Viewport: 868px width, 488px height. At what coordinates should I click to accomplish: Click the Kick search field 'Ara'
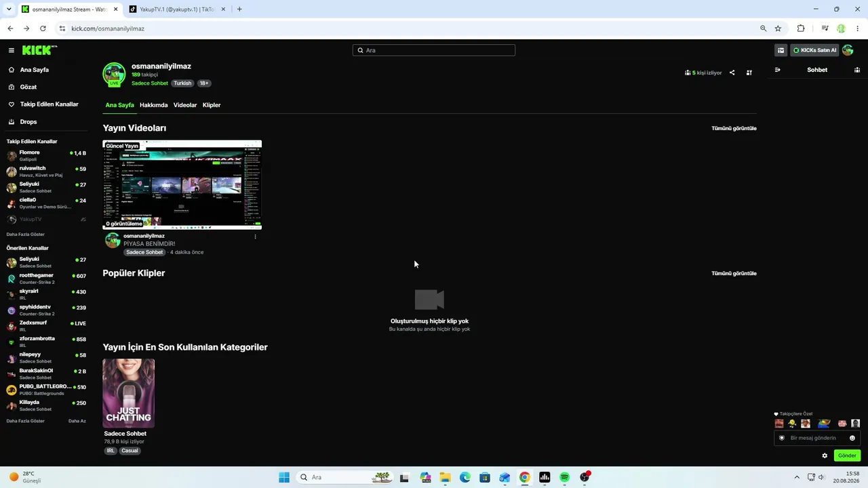click(434, 50)
